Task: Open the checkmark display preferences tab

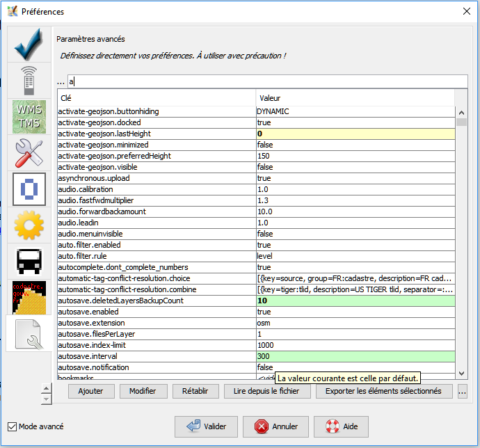Action: pos(29,45)
